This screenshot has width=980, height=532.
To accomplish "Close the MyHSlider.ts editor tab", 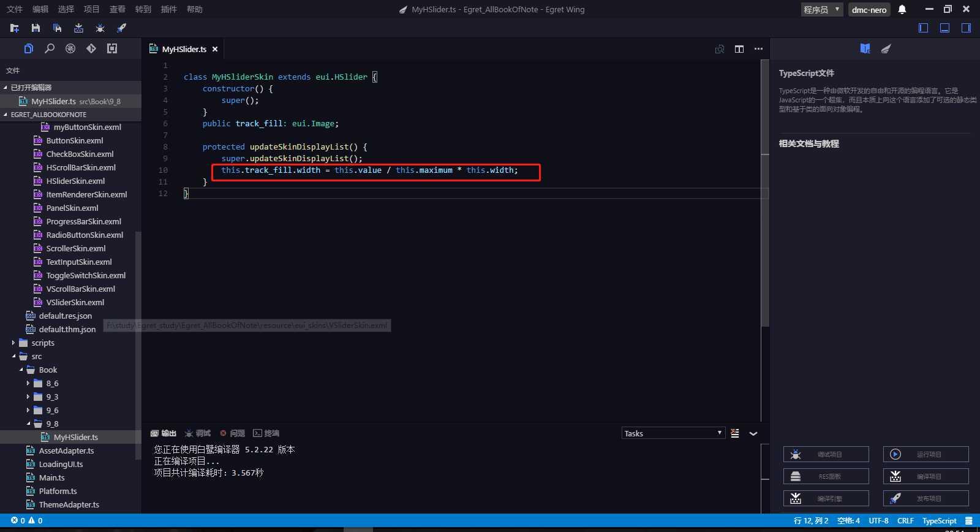I will point(215,49).
